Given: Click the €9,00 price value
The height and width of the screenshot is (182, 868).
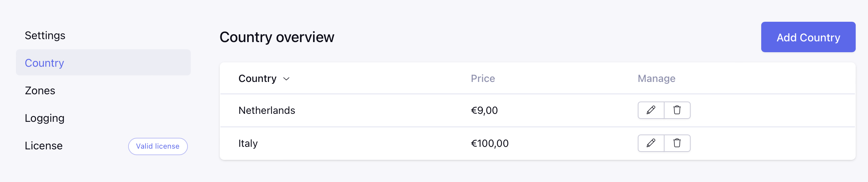Looking at the screenshot, I should 484,110.
